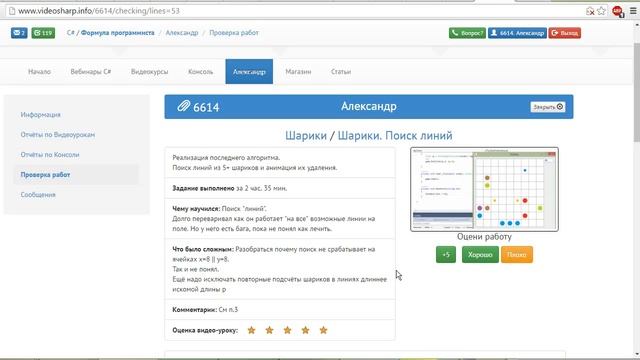
Task: Open the Статьи tab
Action: 341,71
